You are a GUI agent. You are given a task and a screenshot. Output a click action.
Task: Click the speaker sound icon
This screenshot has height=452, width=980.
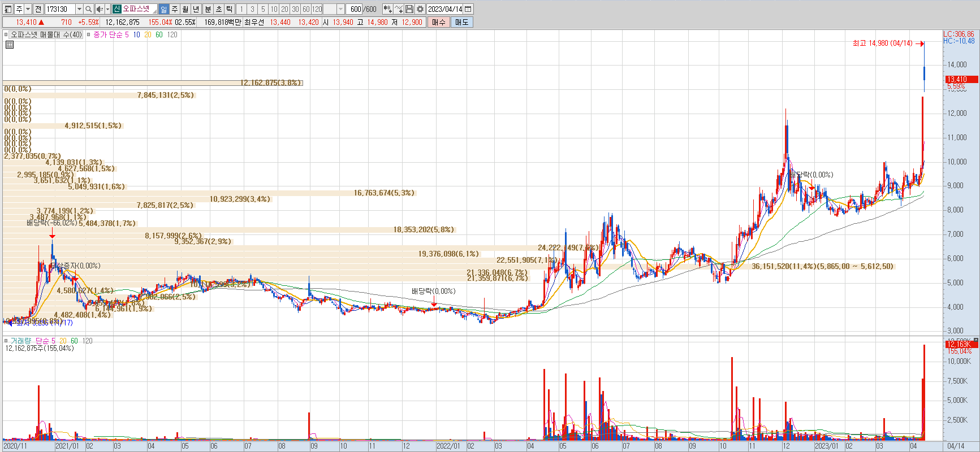coord(100,9)
